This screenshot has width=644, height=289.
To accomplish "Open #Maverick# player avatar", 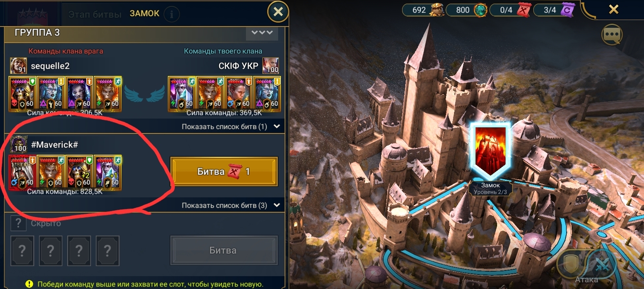I will [19, 144].
